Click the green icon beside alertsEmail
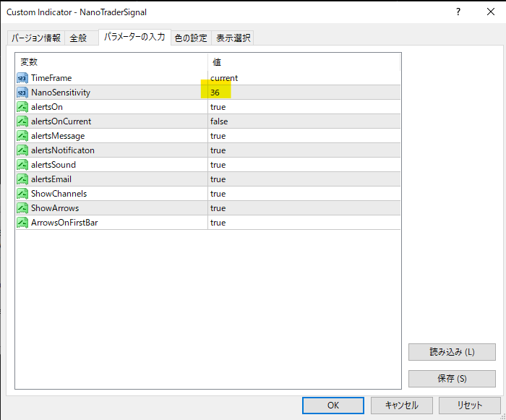Image resolution: width=506 pixels, height=420 pixels. 22,179
